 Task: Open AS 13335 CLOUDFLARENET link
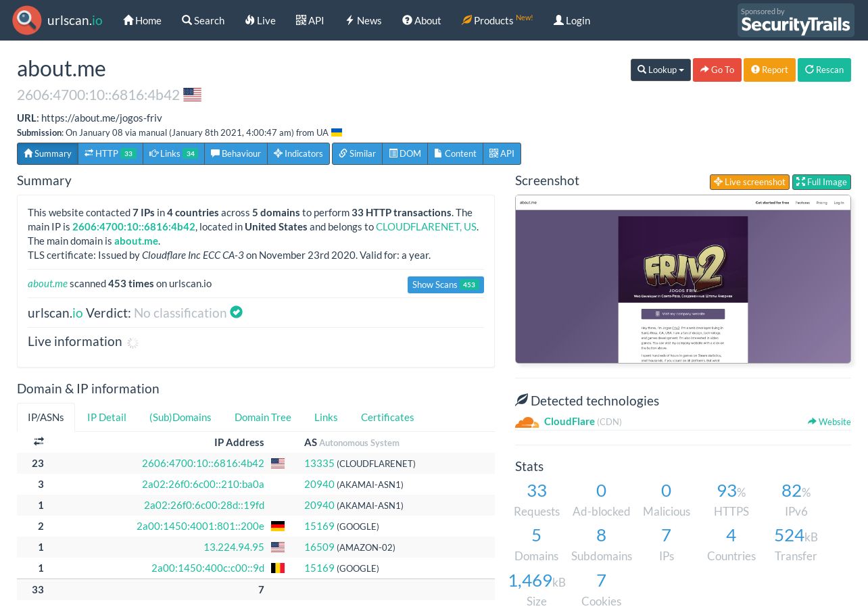[x=319, y=464]
